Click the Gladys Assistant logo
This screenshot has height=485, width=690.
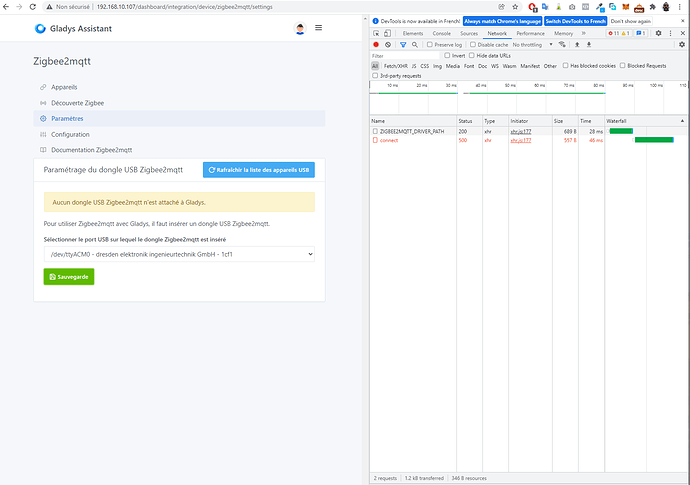pos(73,29)
